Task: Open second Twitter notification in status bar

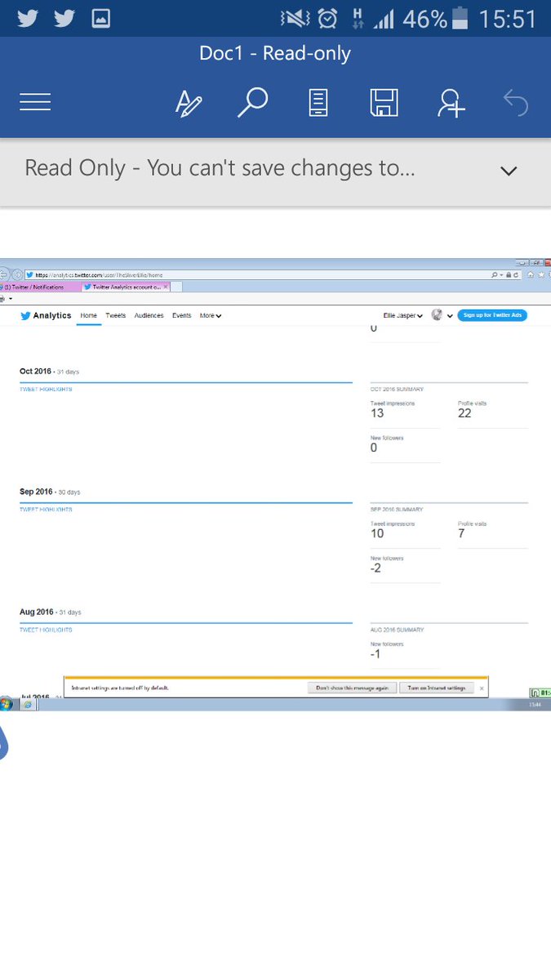Action: [64, 18]
